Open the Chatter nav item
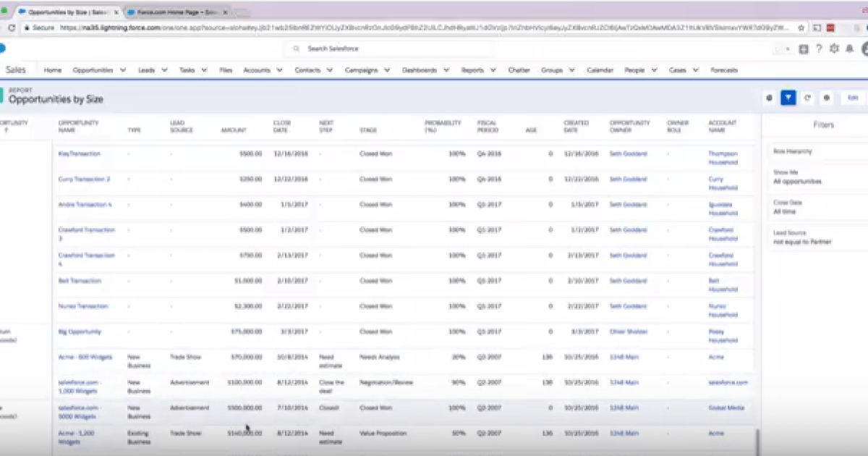868x456 pixels. (519, 70)
